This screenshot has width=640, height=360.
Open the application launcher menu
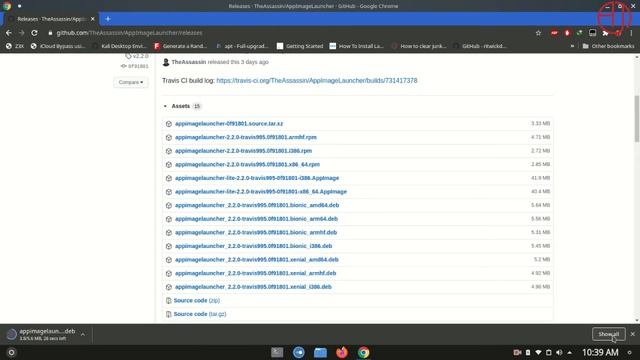[11, 352]
